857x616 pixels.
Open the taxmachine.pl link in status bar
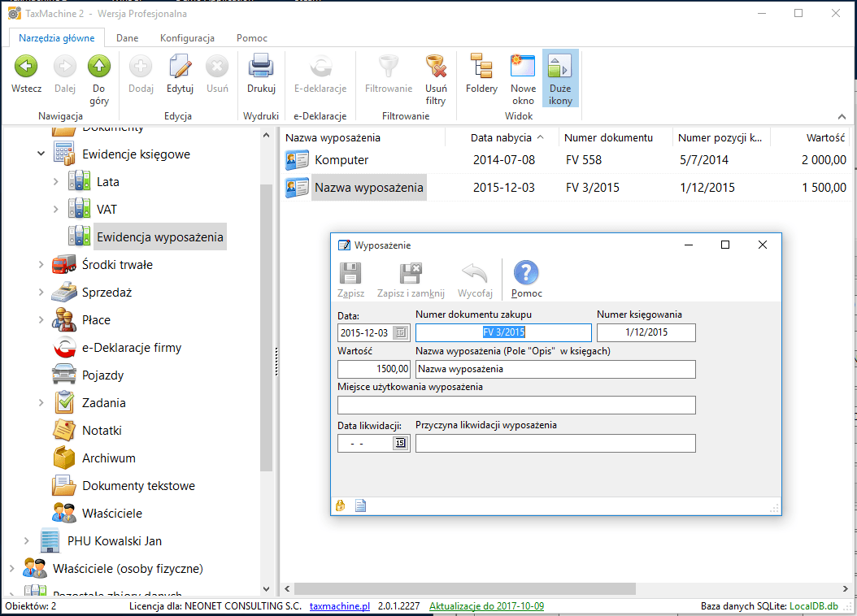point(340,606)
